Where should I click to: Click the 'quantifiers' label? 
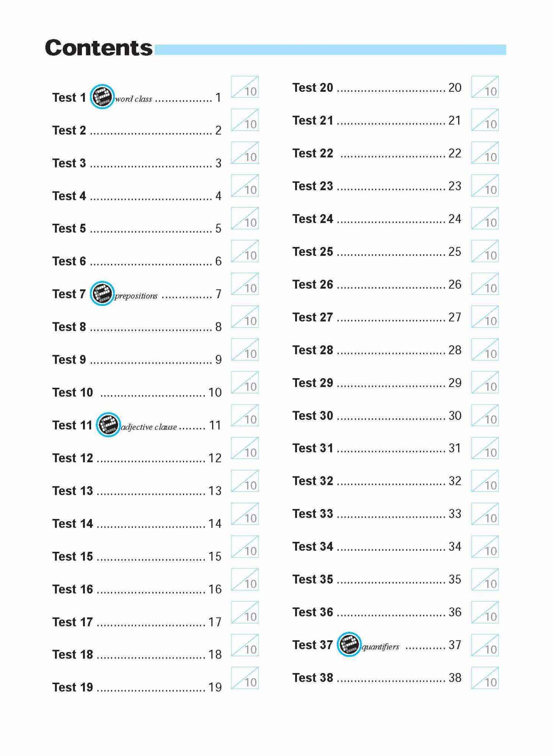380,647
